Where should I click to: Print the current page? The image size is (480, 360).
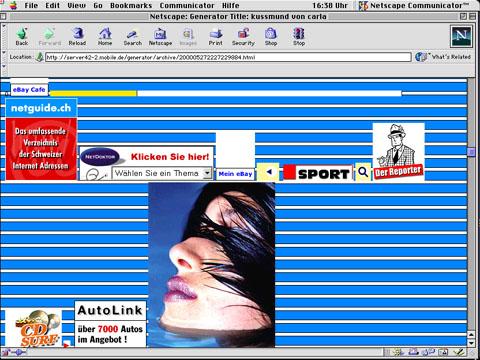click(x=216, y=36)
